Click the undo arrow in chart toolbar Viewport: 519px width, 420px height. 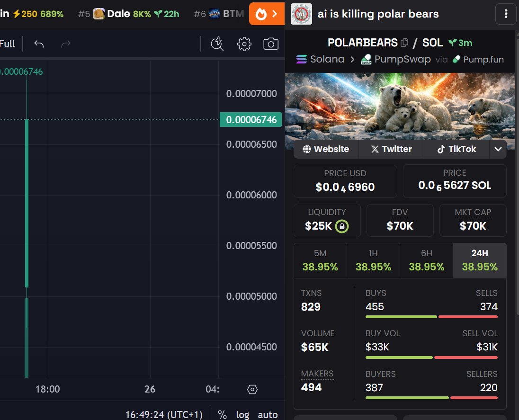tap(39, 44)
